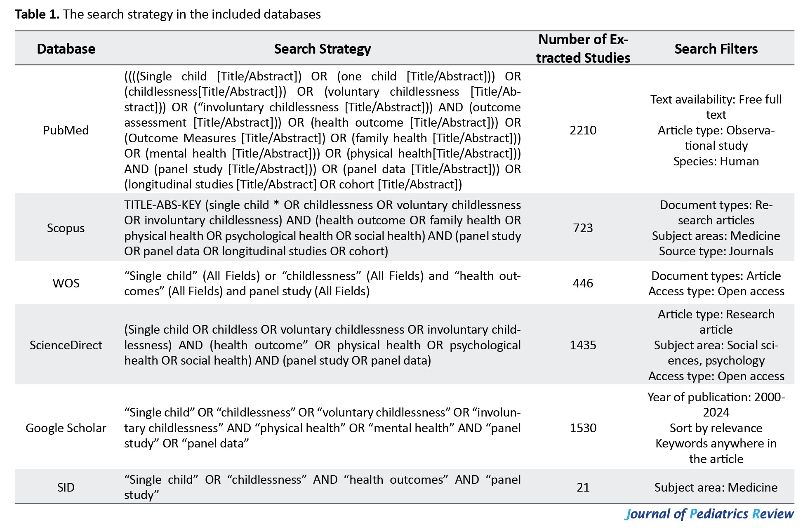This screenshot has width=810, height=532.
Task: Click the Year of publication 2000-2024 filter
Action: pos(716,405)
